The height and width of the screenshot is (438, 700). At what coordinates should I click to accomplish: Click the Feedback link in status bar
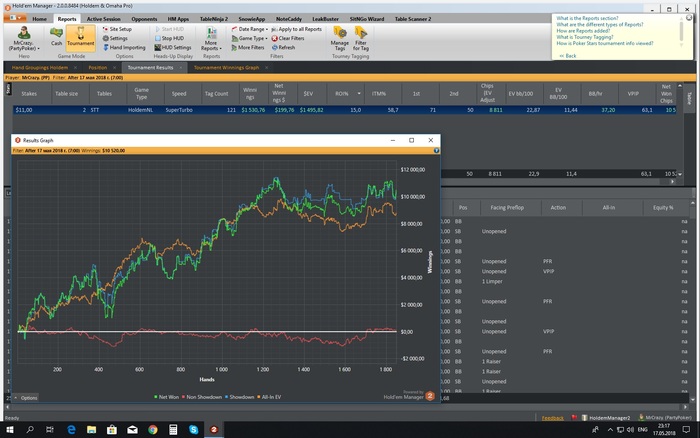tap(553, 418)
